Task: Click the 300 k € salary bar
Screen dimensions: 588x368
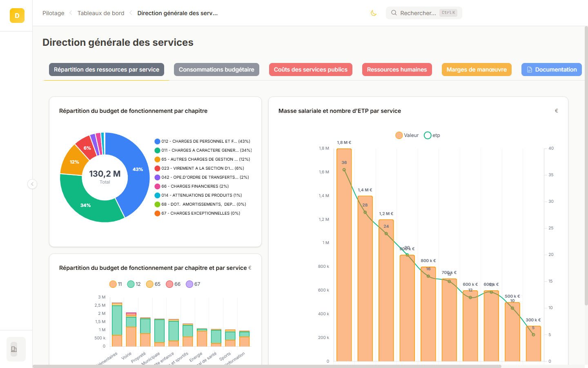Action: click(533, 343)
